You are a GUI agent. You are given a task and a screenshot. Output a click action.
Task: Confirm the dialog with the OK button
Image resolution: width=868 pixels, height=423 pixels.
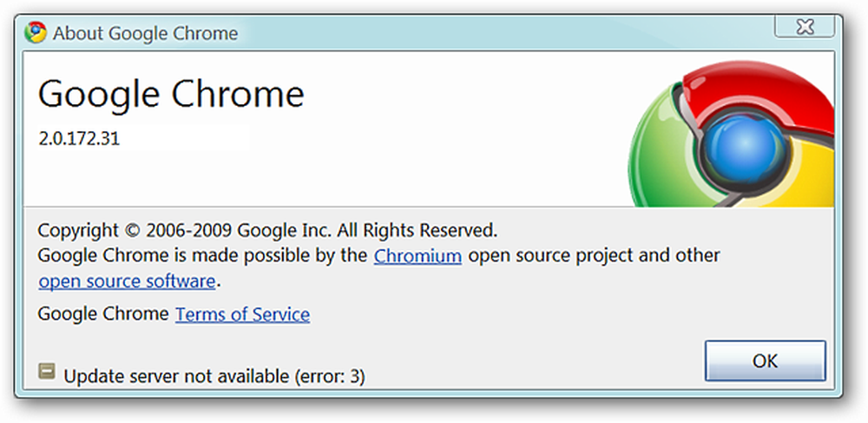765,361
